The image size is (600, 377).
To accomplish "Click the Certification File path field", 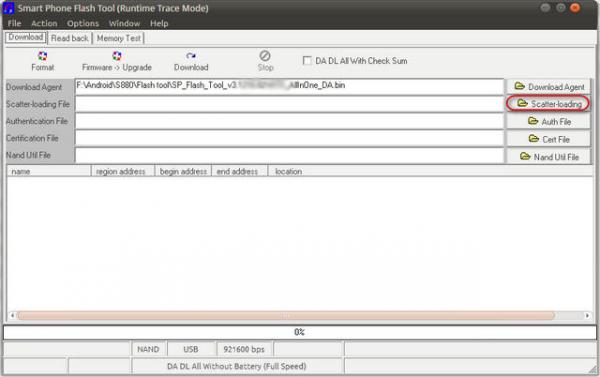I will tap(289, 139).
